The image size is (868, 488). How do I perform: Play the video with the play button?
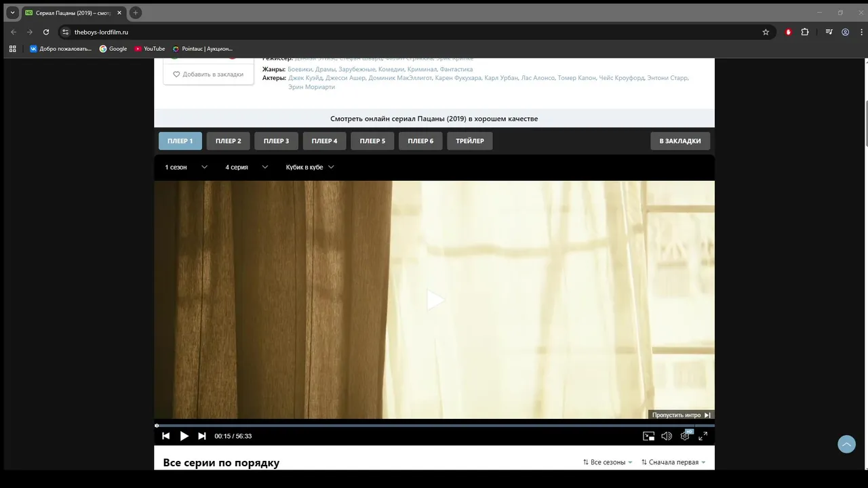(x=184, y=436)
